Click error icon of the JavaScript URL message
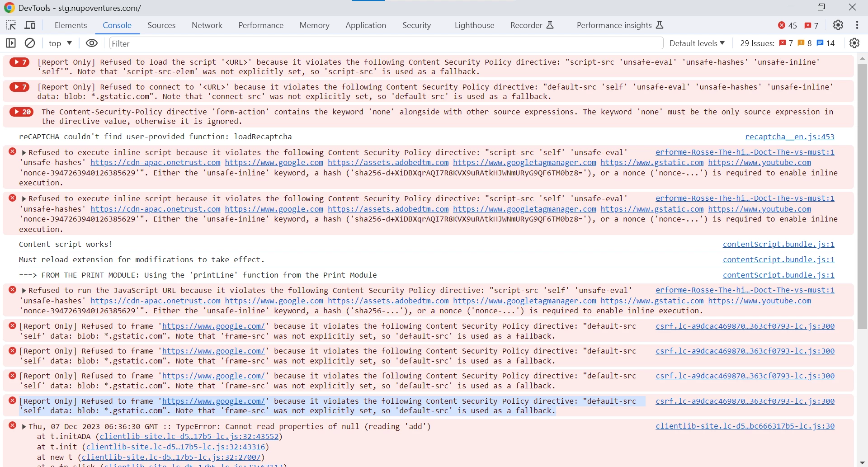 pyautogui.click(x=13, y=290)
